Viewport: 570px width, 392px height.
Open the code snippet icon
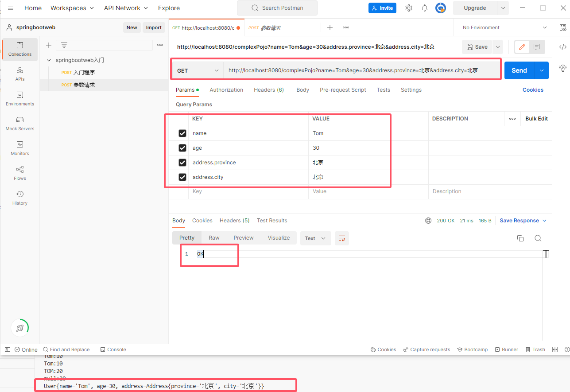562,47
